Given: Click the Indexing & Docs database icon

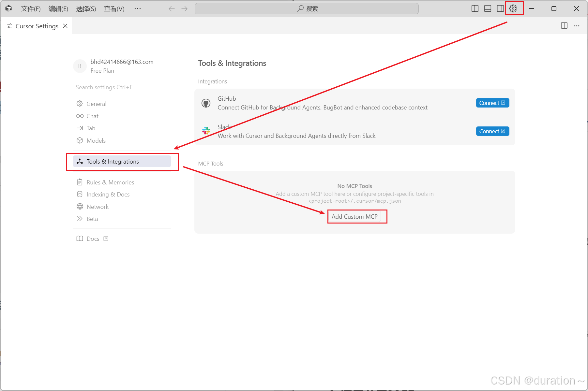Looking at the screenshot, I should tap(80, 194).
